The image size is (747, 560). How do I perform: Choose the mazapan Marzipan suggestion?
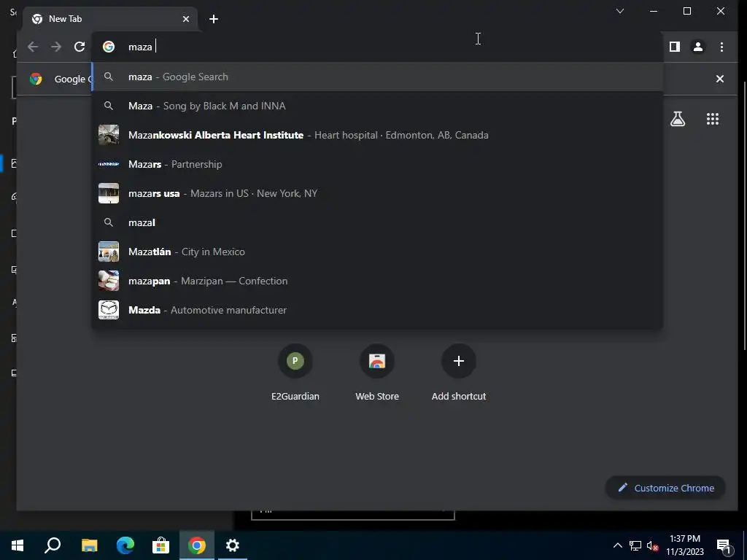(377, 281)
